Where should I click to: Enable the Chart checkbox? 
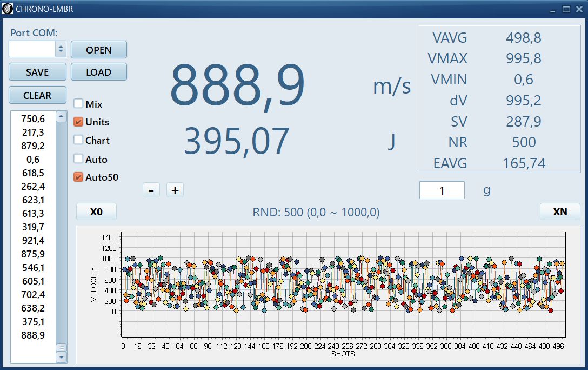click(78, 140)
